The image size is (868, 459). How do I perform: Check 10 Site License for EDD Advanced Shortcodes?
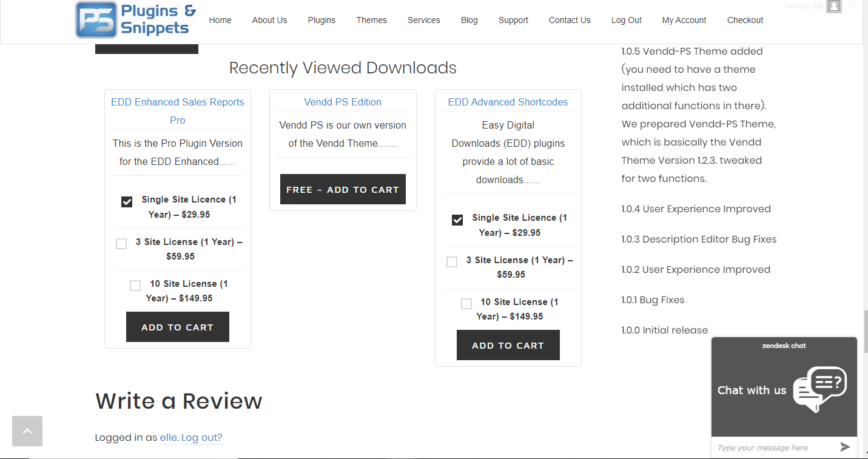(466, 304)
